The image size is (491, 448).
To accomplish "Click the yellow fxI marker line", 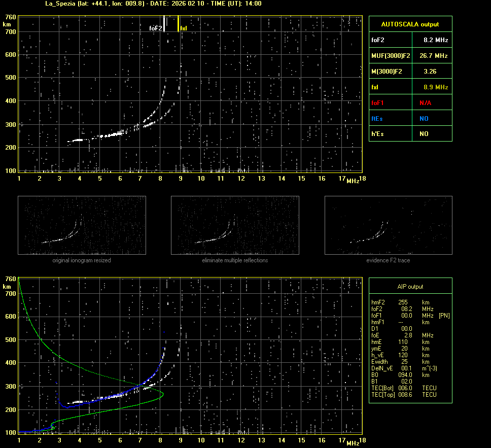I will [179, 23].
